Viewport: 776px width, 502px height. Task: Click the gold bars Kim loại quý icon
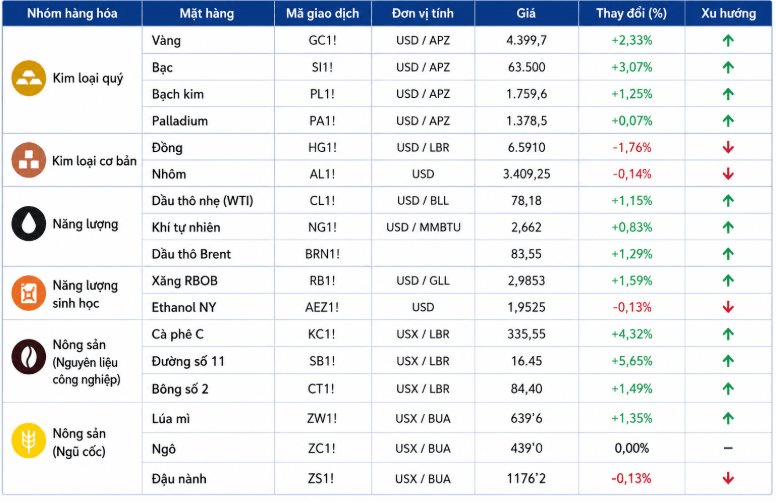(x=29, y=78)
